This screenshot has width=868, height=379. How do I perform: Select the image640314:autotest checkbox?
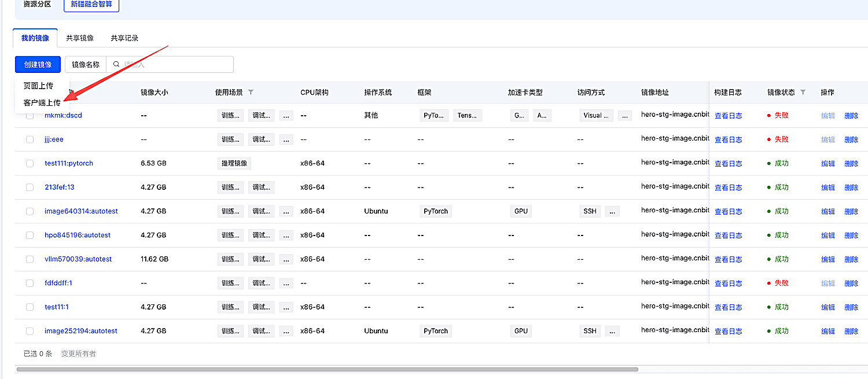point(30,212)
